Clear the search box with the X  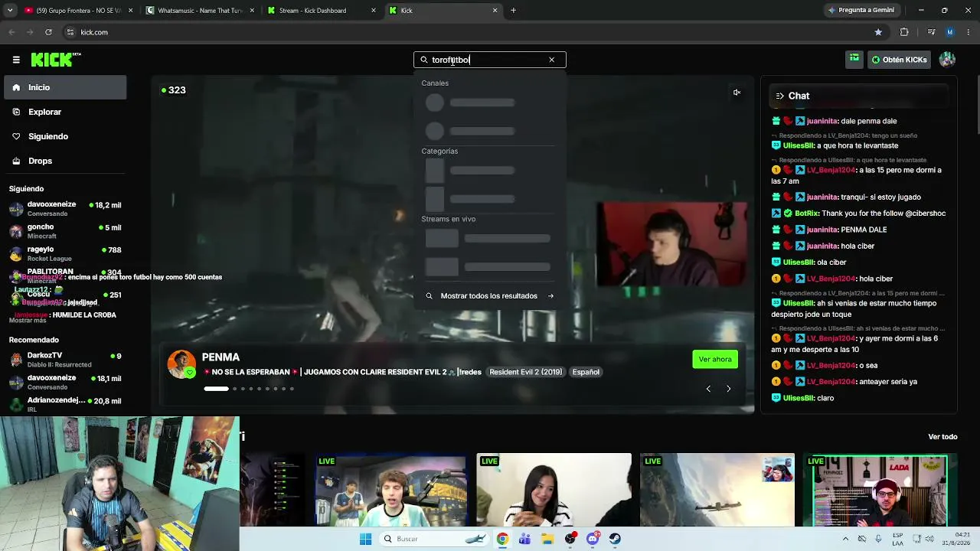(551, 60)
